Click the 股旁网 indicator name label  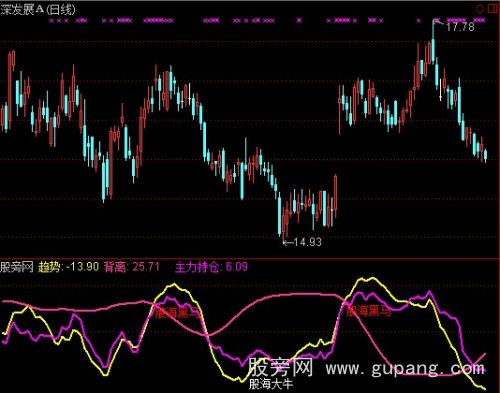(17, 267)
